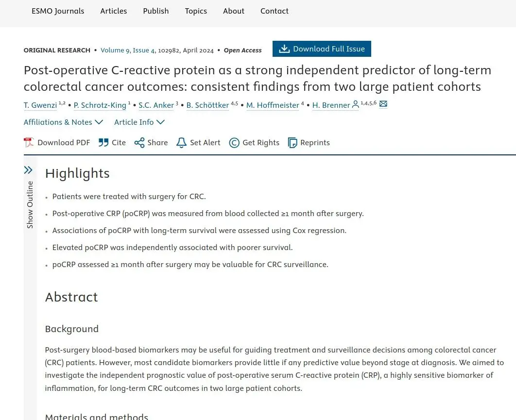The width and height of the screenshot is (516, 420).
Task: Click the Set Alert bell icon
Action: 181,142
